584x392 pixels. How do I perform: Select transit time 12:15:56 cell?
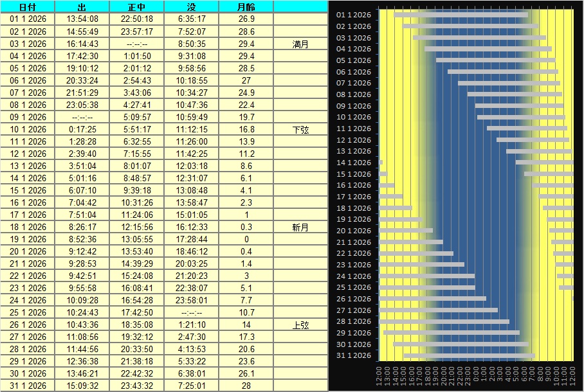tap(137, 227)
